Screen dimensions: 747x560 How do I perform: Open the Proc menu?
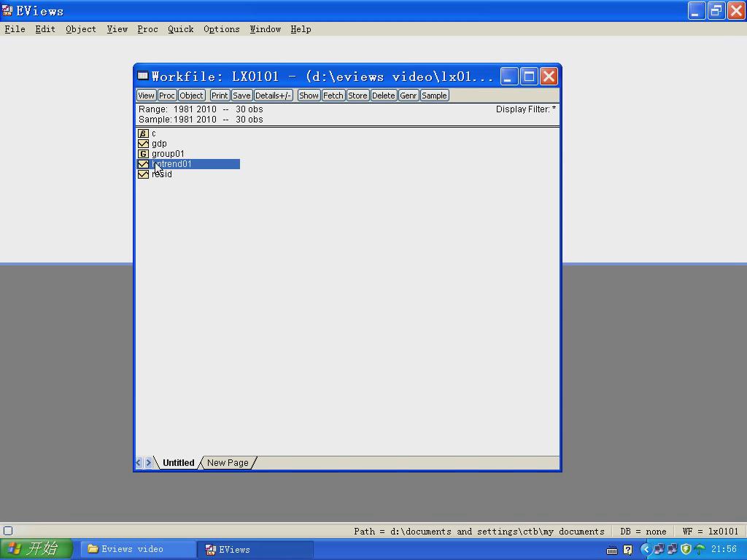[147, 29]
